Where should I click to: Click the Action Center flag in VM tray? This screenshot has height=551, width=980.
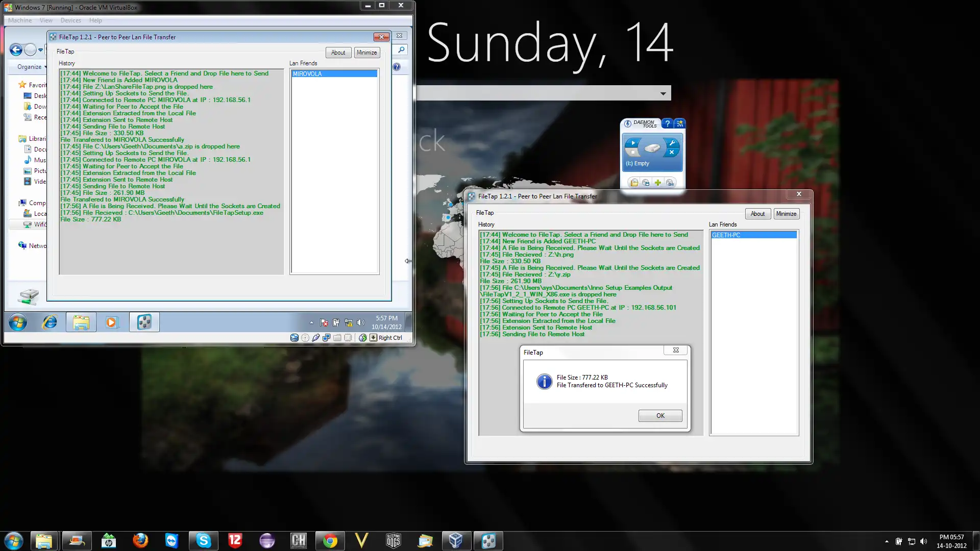click(324, 322)
